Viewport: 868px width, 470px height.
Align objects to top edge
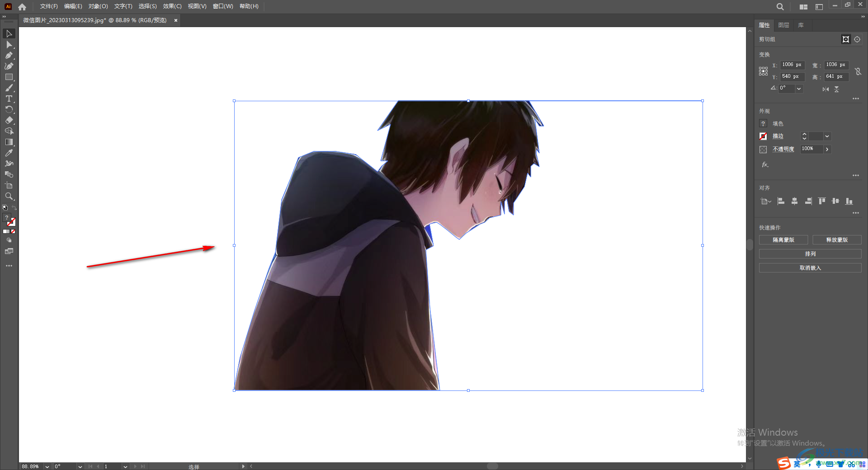coord(821,201)
